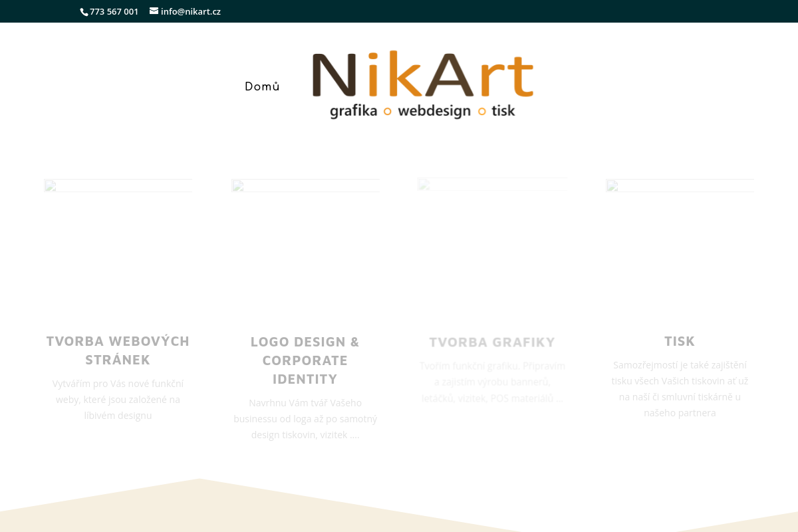Image resolution: width=798 pixels, height=532 pixels.
Task: Click the envelope icon beside info@nikart.cz
Action: pos(154,11)
